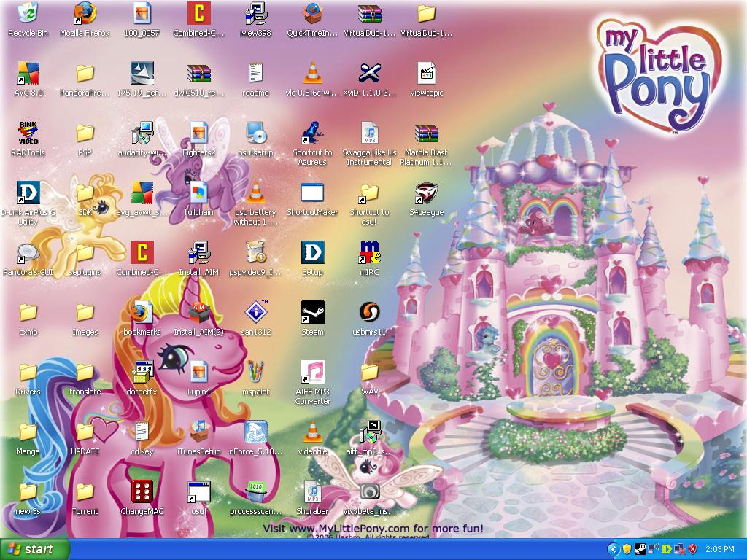This screenshot has height=560, width=747.
Task: Select the avg_avwt_s... installer icon
Action: pyautogui.click(x=142, y=193)
